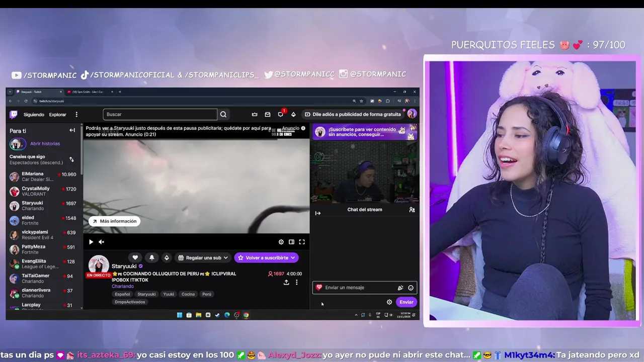Open Chrome from the taskbar
The height and width of the screenshot is (362, 644).
coord(246,315)
